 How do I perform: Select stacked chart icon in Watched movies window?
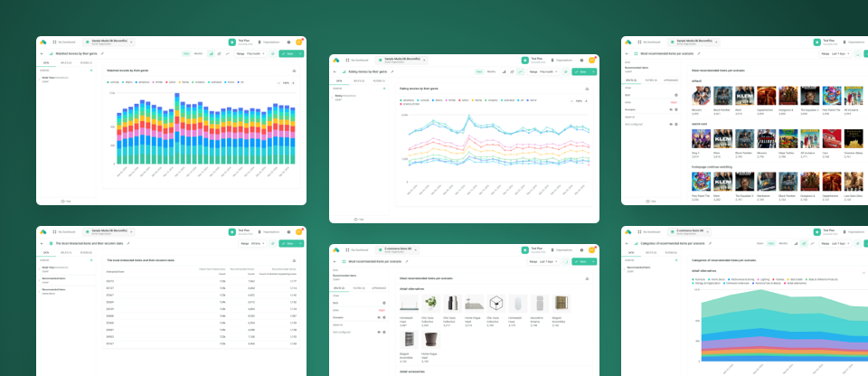pos(219,53)
